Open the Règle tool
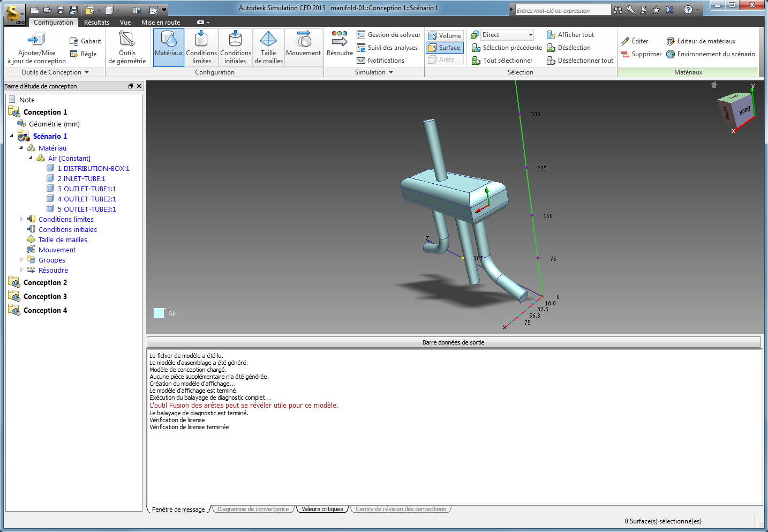768x532 pixels. point(84,54)
